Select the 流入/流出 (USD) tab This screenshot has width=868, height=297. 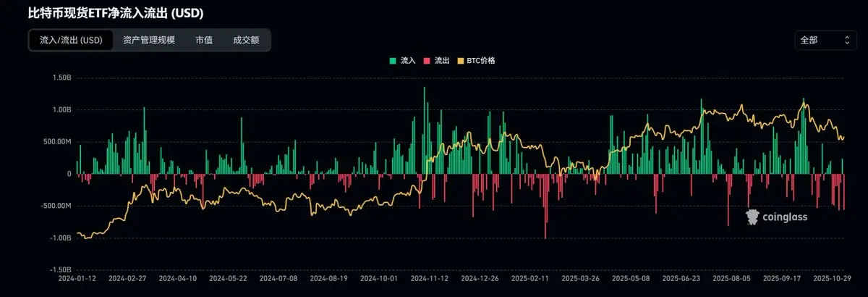pyautogui.click(x=71, y=41)
